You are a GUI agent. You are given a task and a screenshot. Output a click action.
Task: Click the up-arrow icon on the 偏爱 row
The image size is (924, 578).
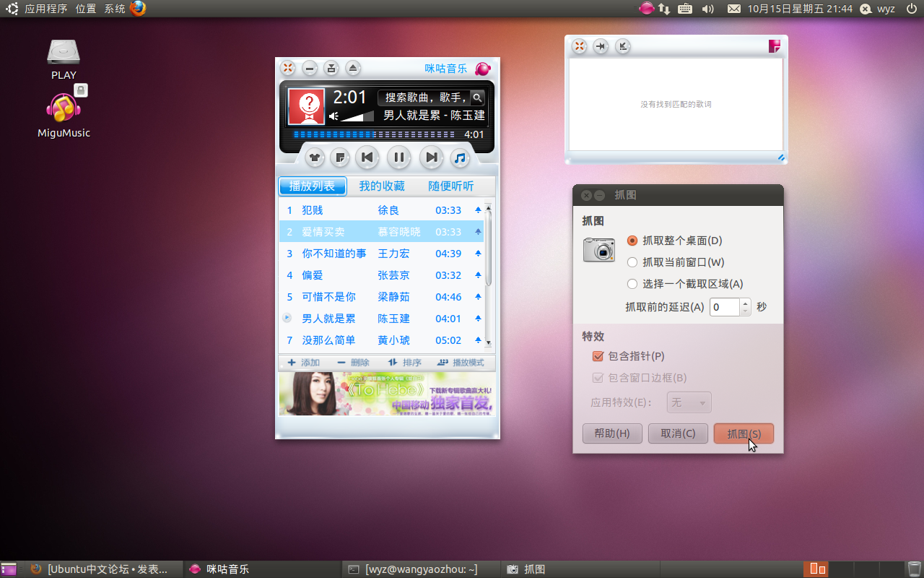click(x=478, y=275)
